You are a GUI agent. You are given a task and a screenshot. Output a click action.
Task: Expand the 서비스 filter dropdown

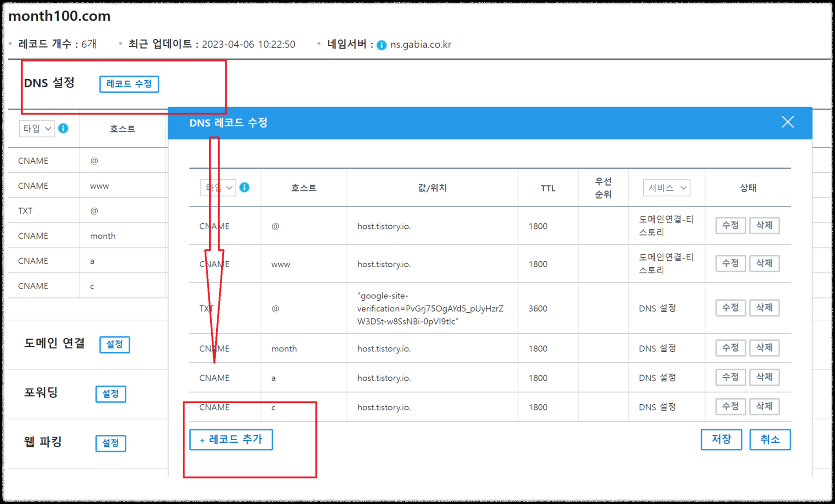(x=666, y=188)
